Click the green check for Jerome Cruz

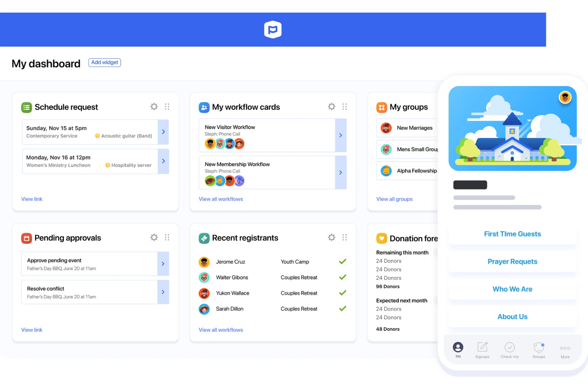pos(342,261)
